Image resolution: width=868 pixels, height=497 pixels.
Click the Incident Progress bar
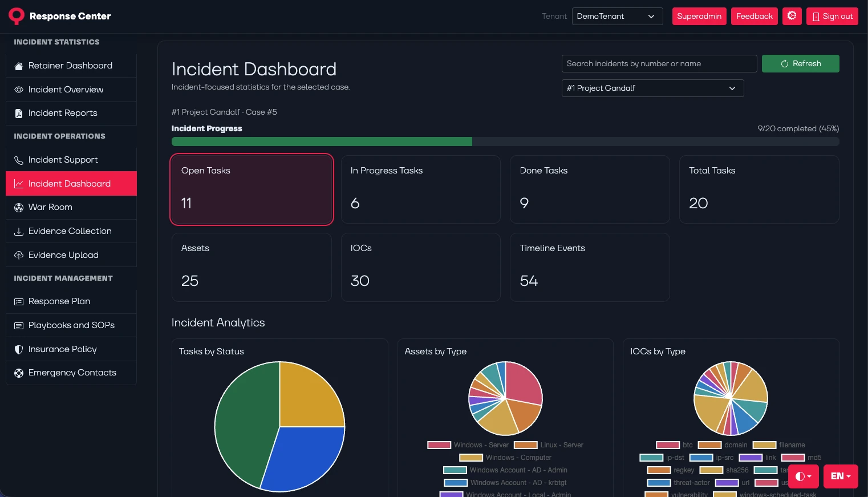505,142
